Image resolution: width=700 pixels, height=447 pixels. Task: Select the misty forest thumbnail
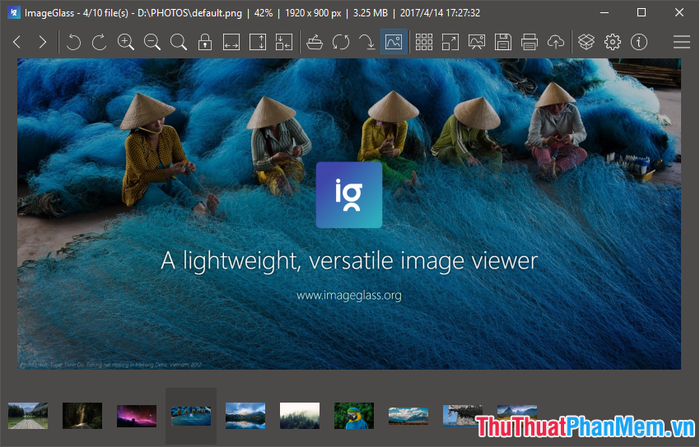click(300, 416)
